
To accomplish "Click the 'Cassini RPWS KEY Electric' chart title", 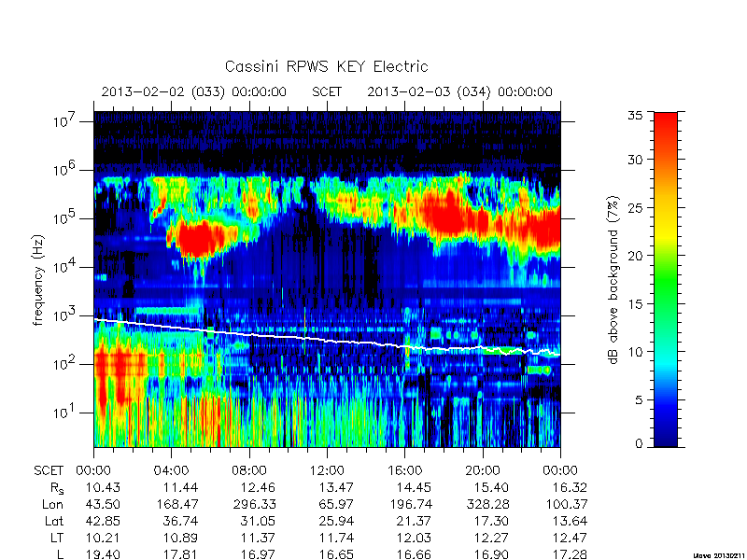I will click(326, 66).
